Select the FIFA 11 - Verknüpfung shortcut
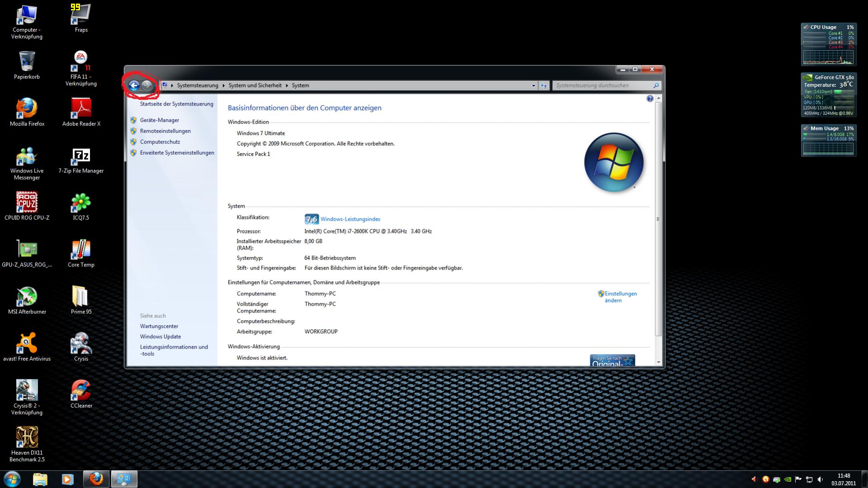 (81, 69)
